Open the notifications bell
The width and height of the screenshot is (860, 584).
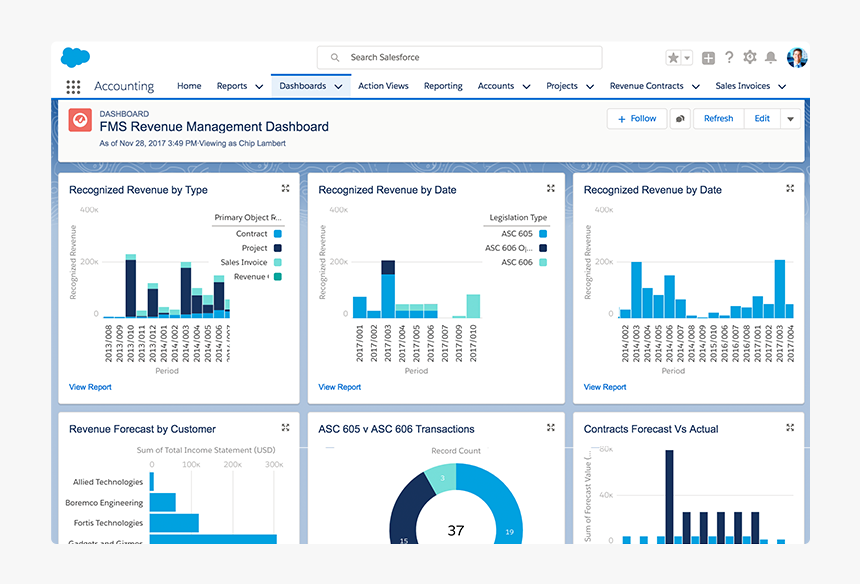pyautogui.click(x=771, y=58)
